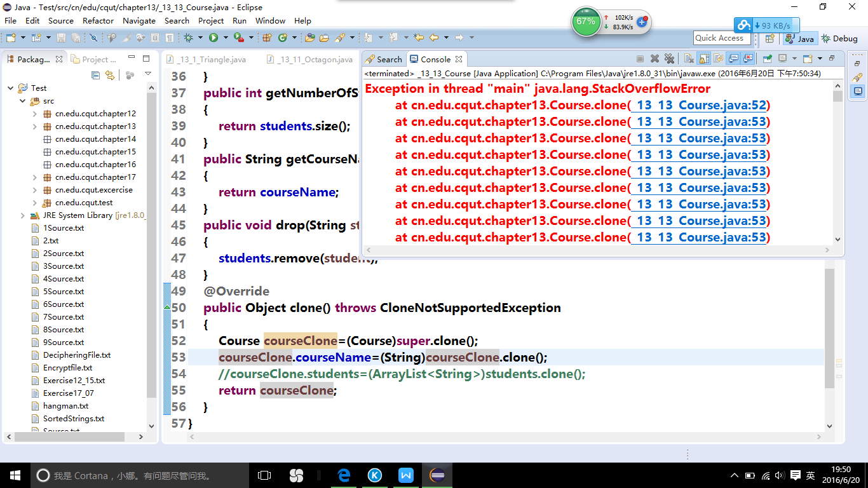Click the Back navigation arrow
Screen dimensions: 868x488
click(434, 38)
